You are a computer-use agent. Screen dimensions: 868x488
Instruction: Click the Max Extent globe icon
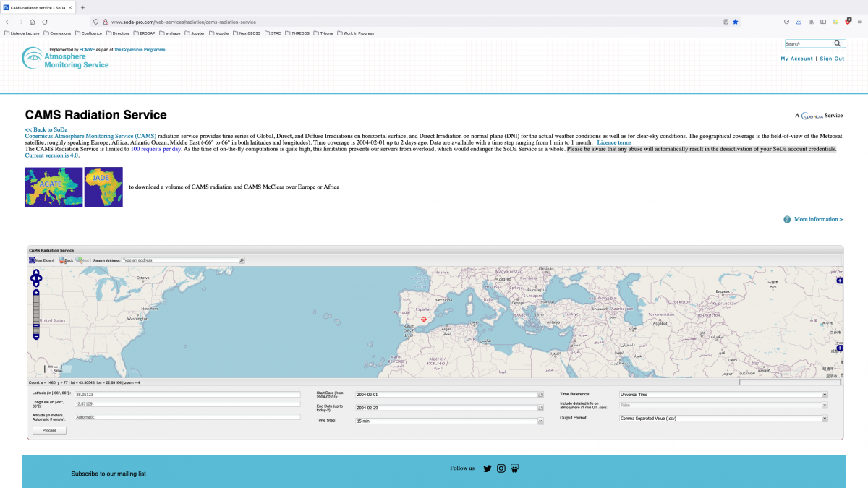(32, 260)
